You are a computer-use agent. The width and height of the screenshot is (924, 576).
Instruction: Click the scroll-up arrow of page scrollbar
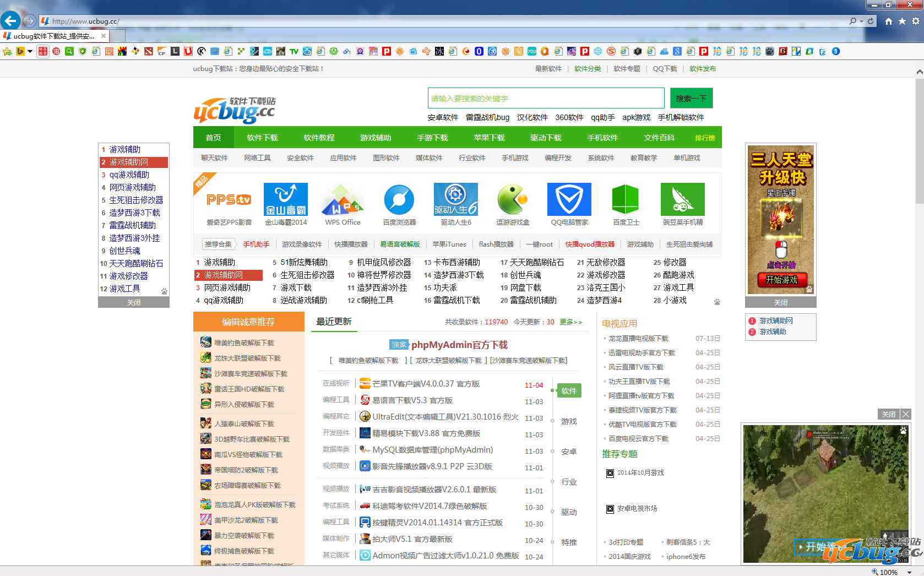[x=920, y=72]
